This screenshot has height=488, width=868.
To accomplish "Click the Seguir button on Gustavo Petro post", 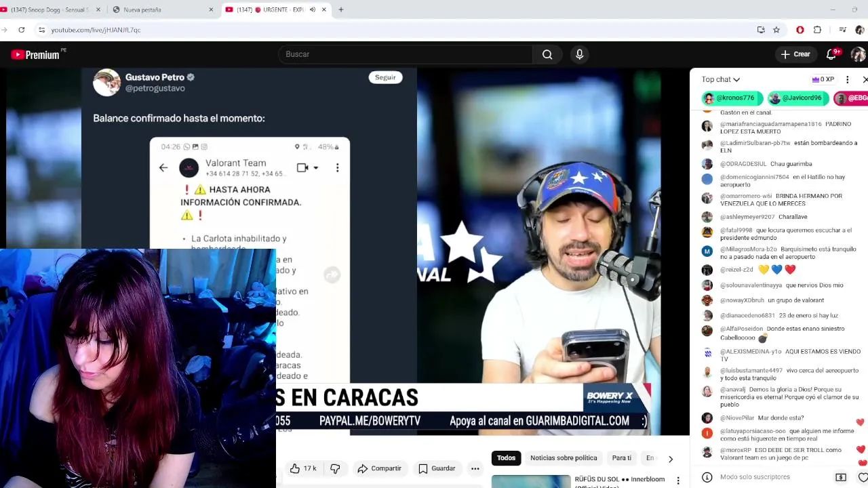I will coord(385,77).
